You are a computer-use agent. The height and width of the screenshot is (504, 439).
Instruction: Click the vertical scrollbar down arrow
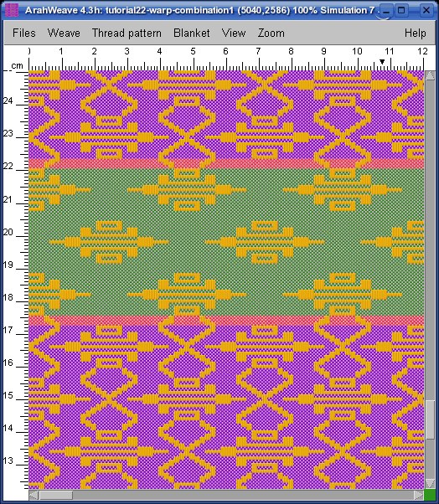click(x=430, y=483)
